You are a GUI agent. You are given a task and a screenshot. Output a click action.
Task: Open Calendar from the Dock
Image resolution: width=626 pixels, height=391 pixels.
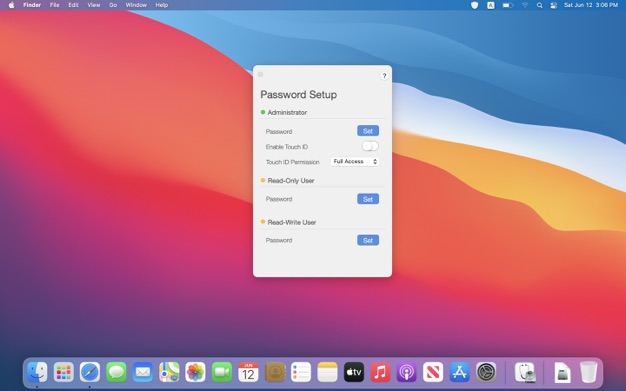(248, 372)
